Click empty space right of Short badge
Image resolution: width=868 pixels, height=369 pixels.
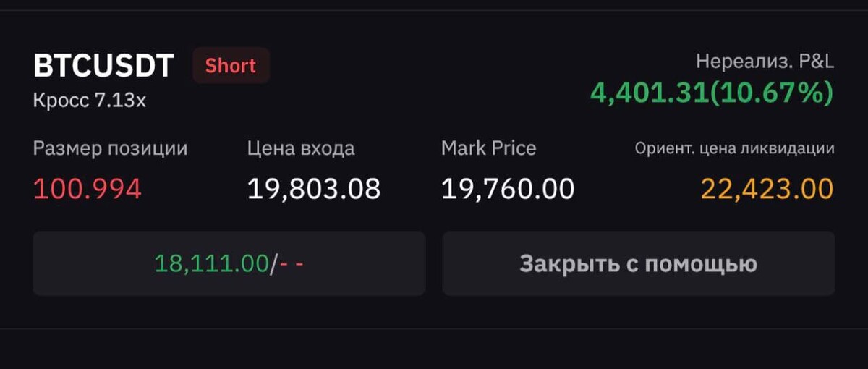[x=434, y=66]
